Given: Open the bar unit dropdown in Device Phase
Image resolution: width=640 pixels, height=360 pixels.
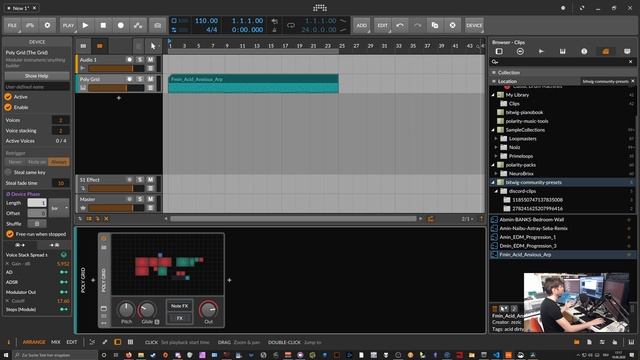Looking at the screenshot, I should pos(59,208).
